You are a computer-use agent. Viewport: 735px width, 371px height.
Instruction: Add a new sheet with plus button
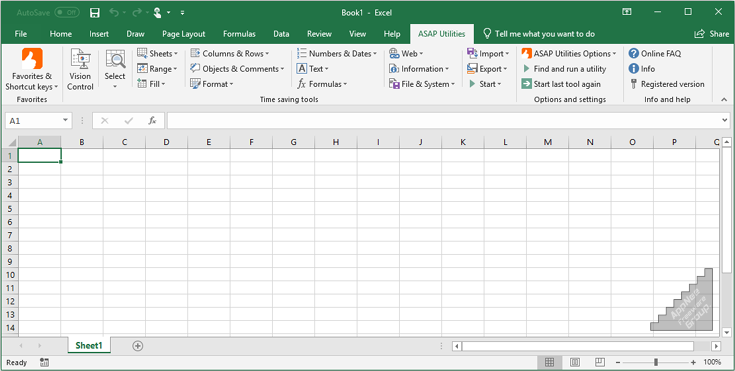tap(137, 346)
